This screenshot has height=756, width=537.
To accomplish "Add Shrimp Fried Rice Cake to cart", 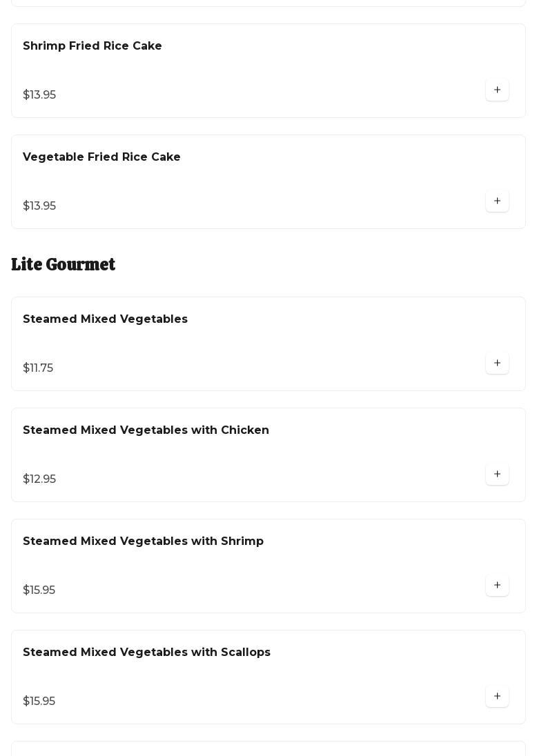I will (x=497, y=90).
